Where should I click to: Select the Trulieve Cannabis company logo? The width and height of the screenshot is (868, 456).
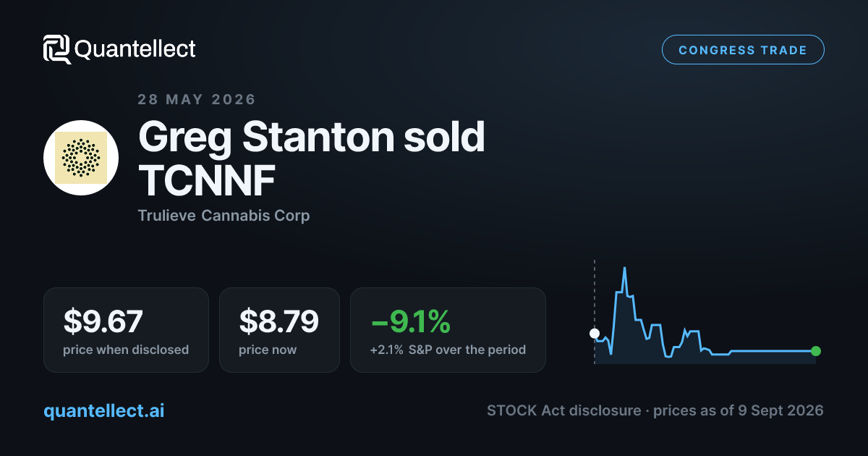[x=81, y=158]
